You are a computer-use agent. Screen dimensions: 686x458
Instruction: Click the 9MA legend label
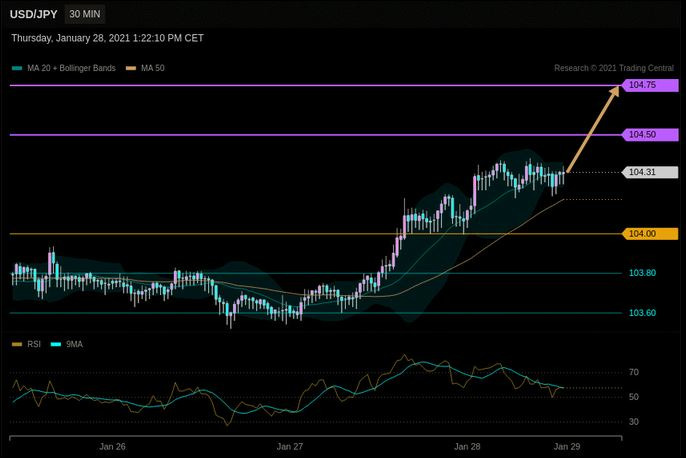[74, 344]
